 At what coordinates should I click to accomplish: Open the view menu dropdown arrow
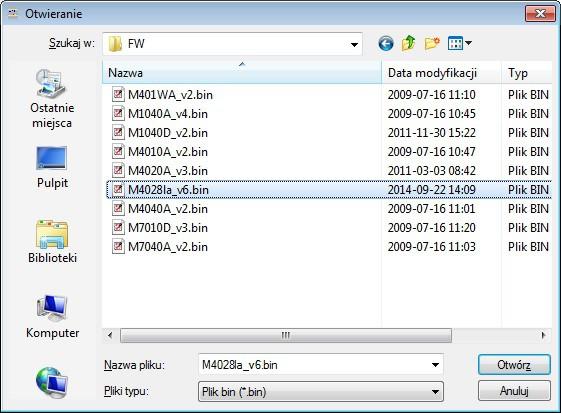[468, 43]
